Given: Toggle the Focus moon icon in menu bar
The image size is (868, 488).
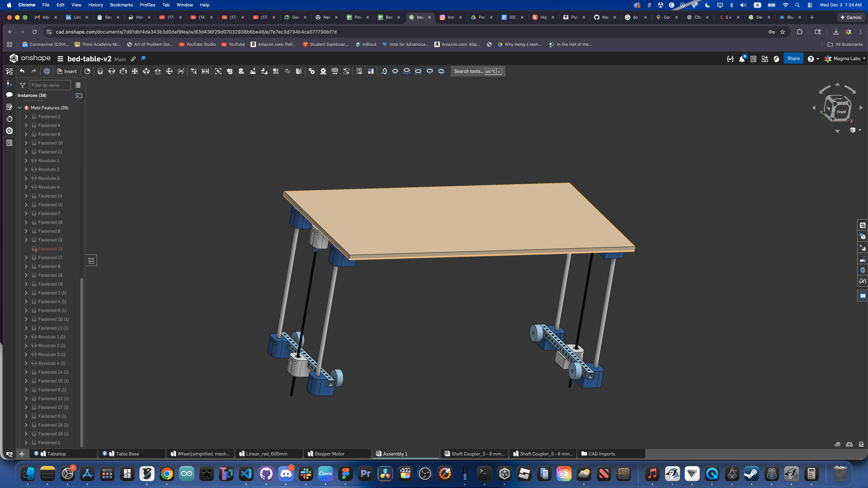Looking at the screenshot, I should (707, 5).
